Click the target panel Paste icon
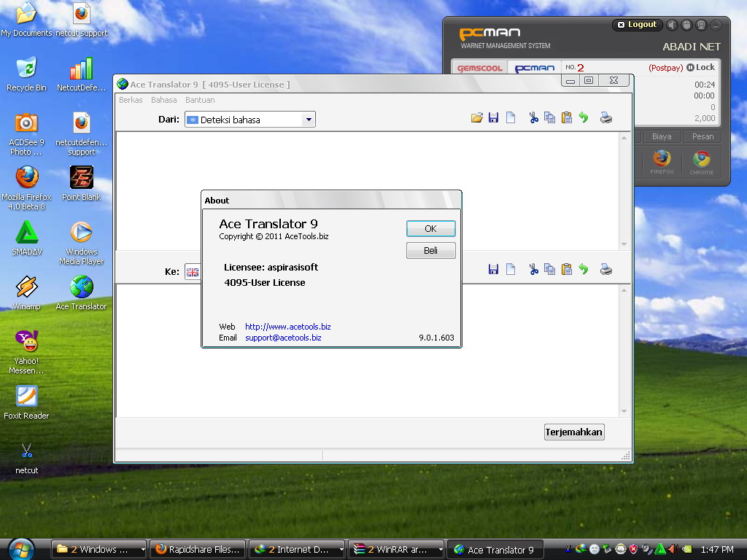 [566, 270]
